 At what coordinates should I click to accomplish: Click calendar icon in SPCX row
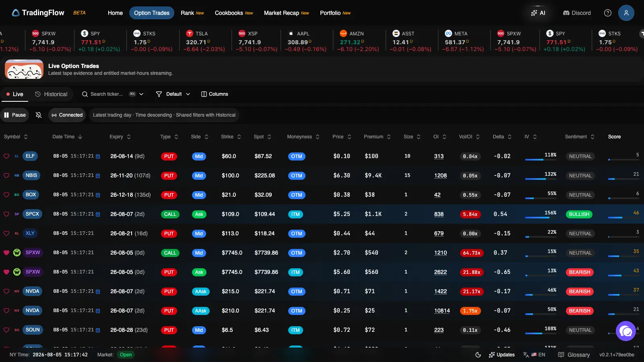98,214
